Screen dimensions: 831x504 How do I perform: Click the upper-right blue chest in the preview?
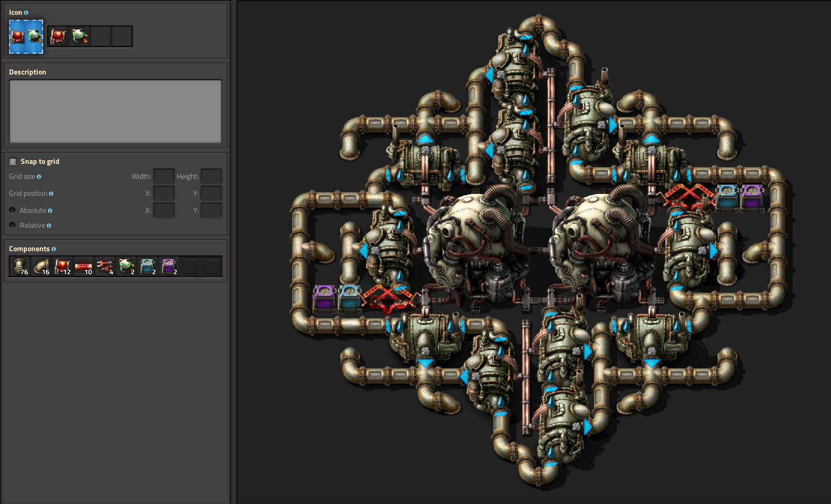(x=727, y=197)
